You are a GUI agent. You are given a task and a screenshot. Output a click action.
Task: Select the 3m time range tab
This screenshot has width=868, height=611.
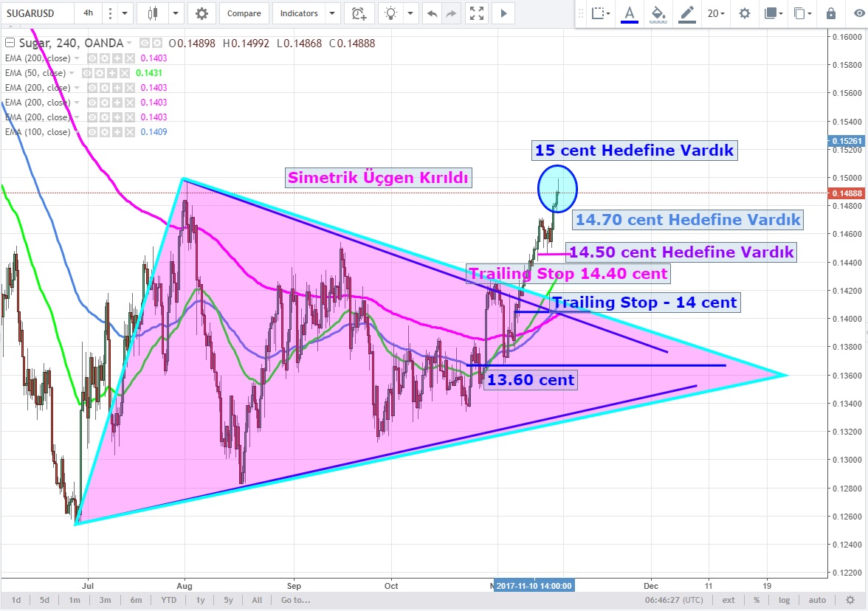point(105,600)
